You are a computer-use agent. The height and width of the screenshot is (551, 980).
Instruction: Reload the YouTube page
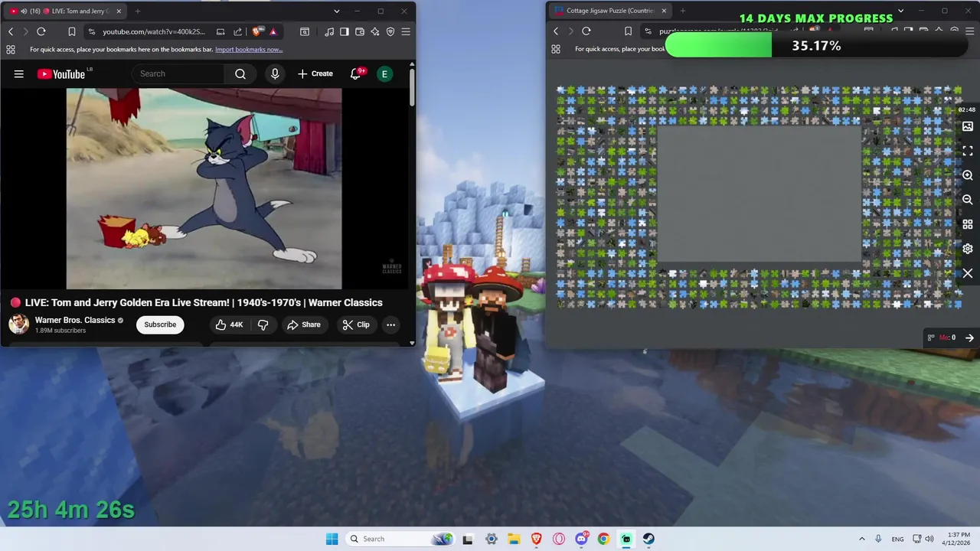tap(41, 31)
